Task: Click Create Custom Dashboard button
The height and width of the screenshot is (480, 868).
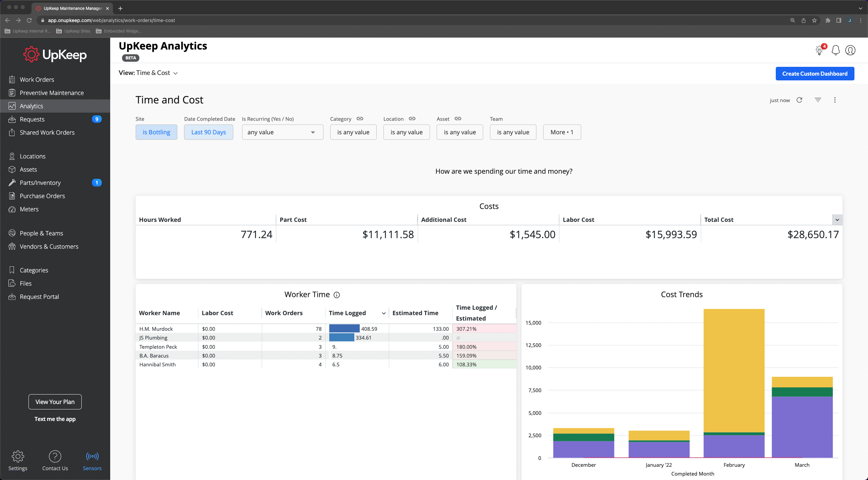Action: click(x=814, y=74)
